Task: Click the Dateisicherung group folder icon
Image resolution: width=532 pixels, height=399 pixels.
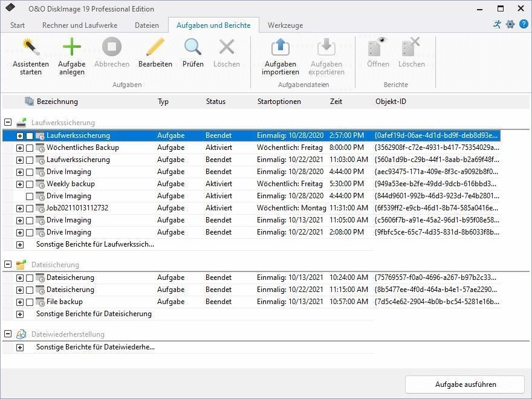Action: pyautogui.click(x=21, y=264)
